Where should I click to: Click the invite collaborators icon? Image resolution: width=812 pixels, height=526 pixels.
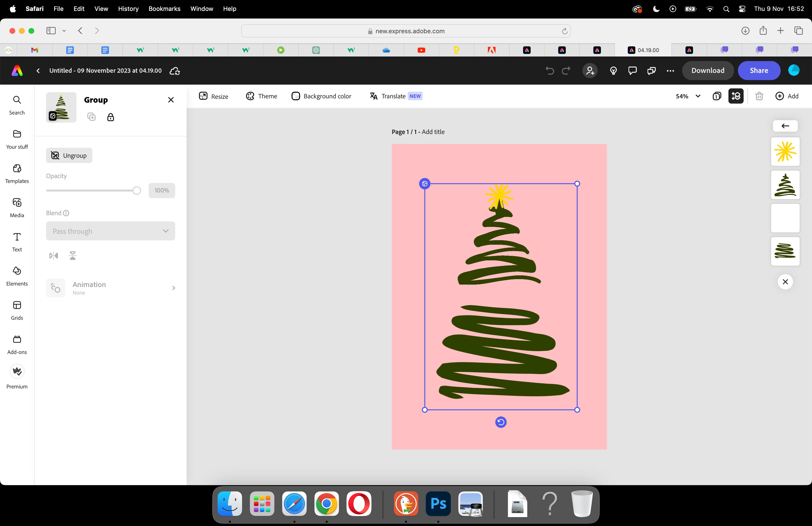click(590, 71)
